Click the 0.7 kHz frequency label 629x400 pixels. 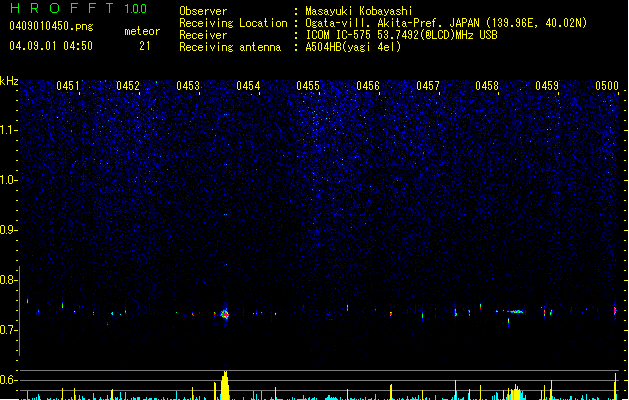coord(9,330)
